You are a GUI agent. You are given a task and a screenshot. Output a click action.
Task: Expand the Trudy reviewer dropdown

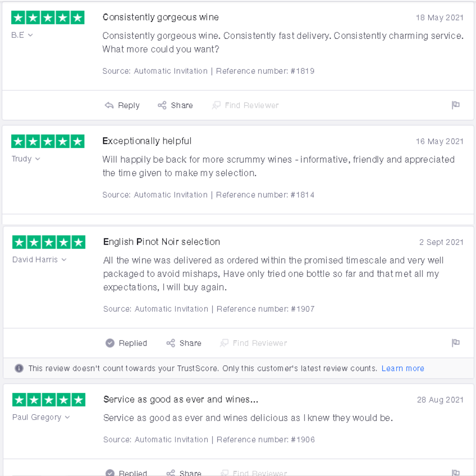pos(38,159)
